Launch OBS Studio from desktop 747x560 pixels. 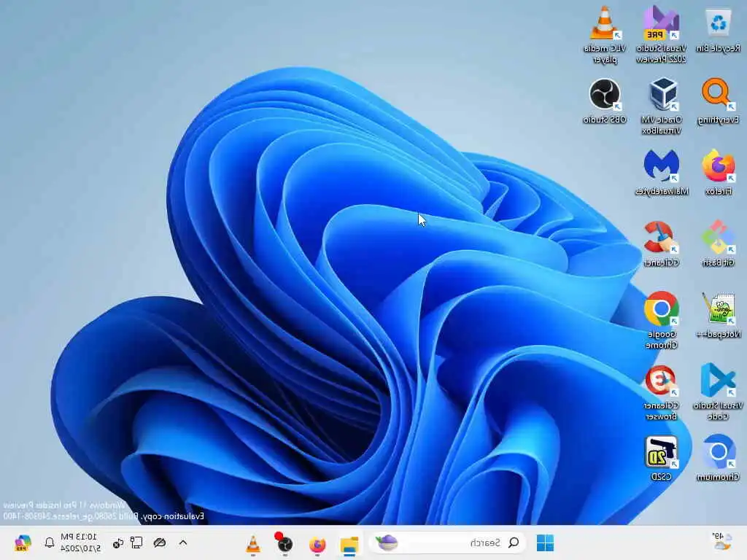pyautogui.click(x=605, y=101)
